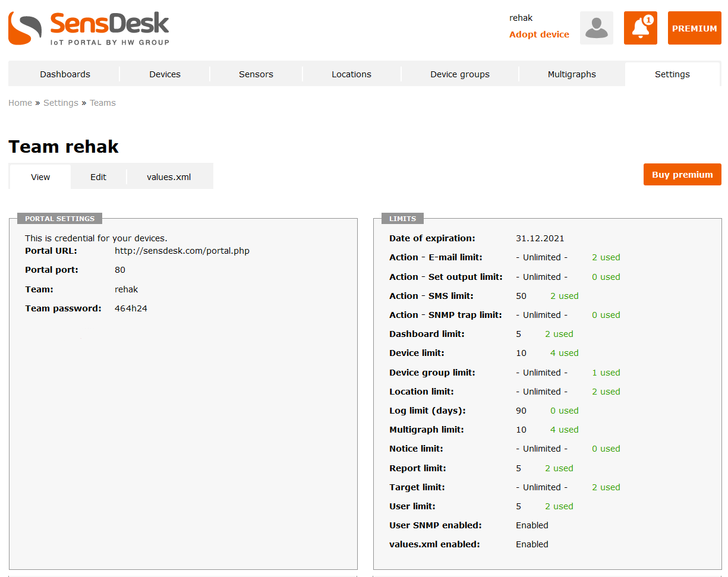Viewport: 728px width, 577px height.
Task: Open the Dashboards menu tab
Action: click(65, 74)
